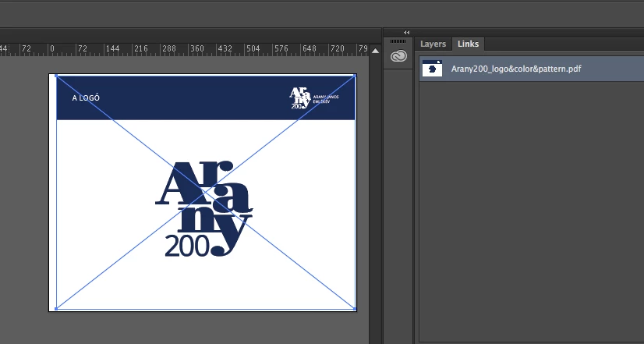644x344 pixels.
Task: Click the large Arany 200 logo on artboard
Action: [x=203, y=209]
